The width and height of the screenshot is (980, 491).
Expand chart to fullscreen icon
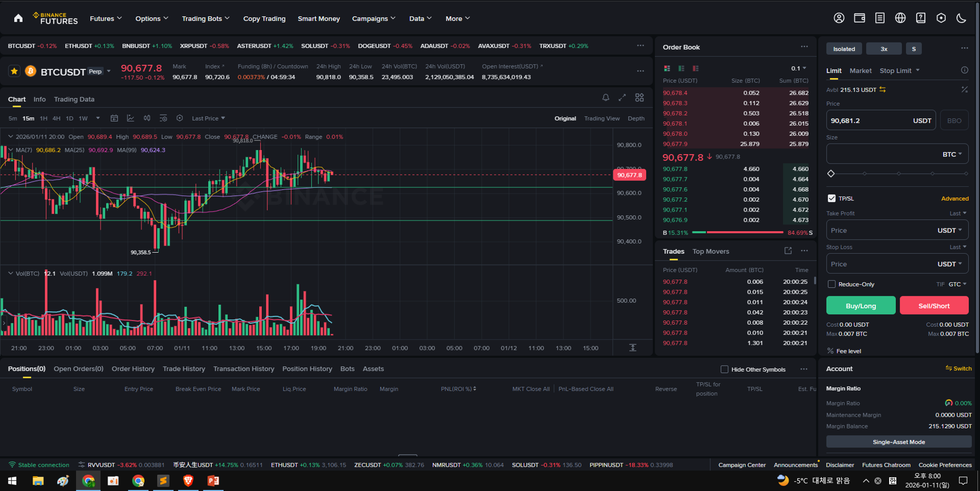[x=622, y=98]
